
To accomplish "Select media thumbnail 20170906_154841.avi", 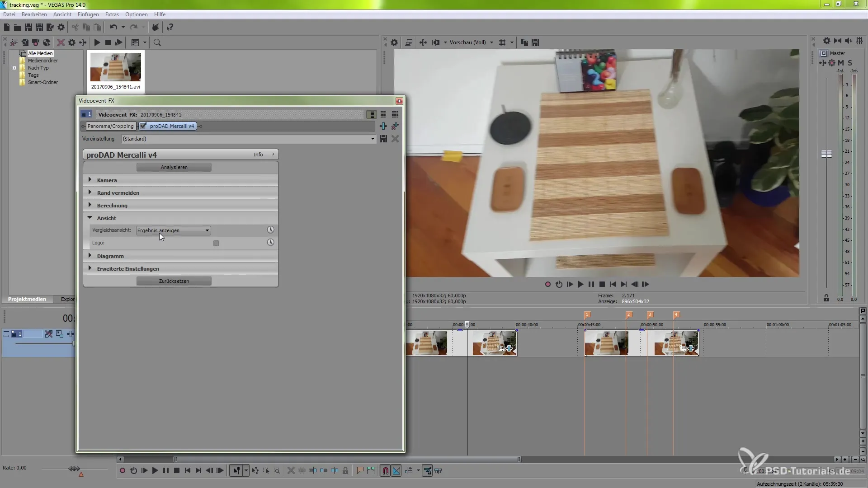I will [116, 71].
